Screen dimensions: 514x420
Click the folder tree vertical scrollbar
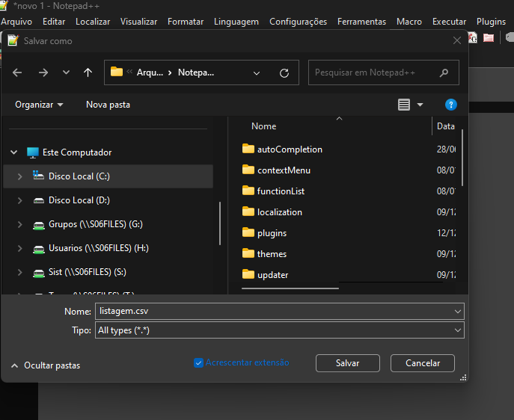point(220,223)
